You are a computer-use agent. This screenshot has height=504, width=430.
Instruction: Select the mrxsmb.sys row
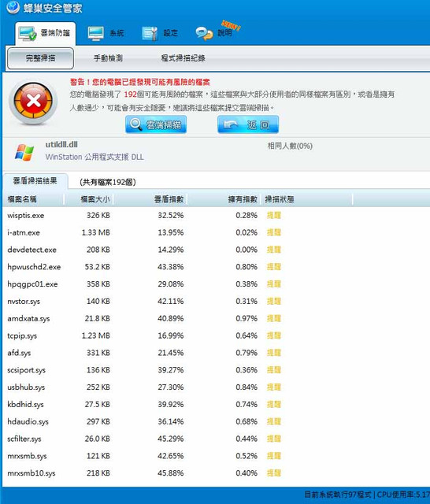point(216,456)
